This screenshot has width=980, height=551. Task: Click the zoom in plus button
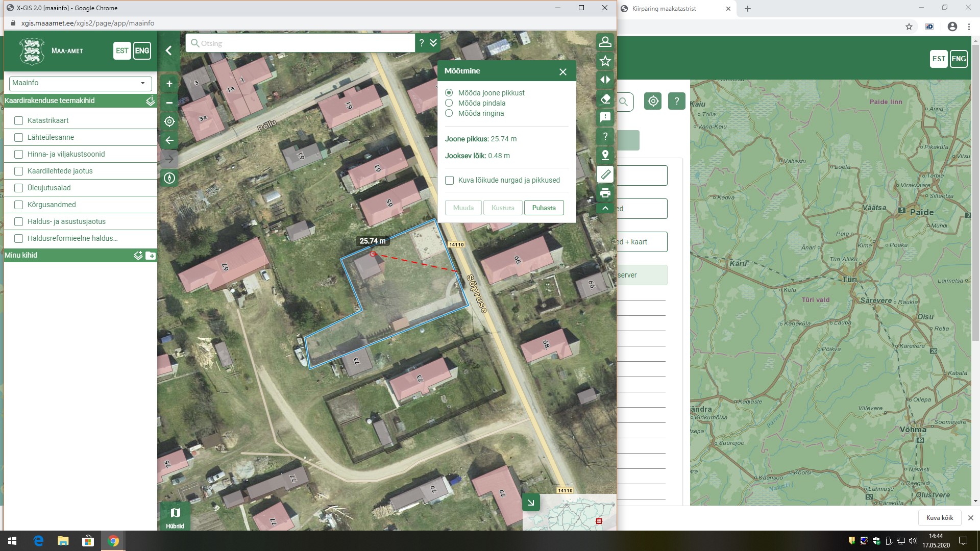point(169,84)
